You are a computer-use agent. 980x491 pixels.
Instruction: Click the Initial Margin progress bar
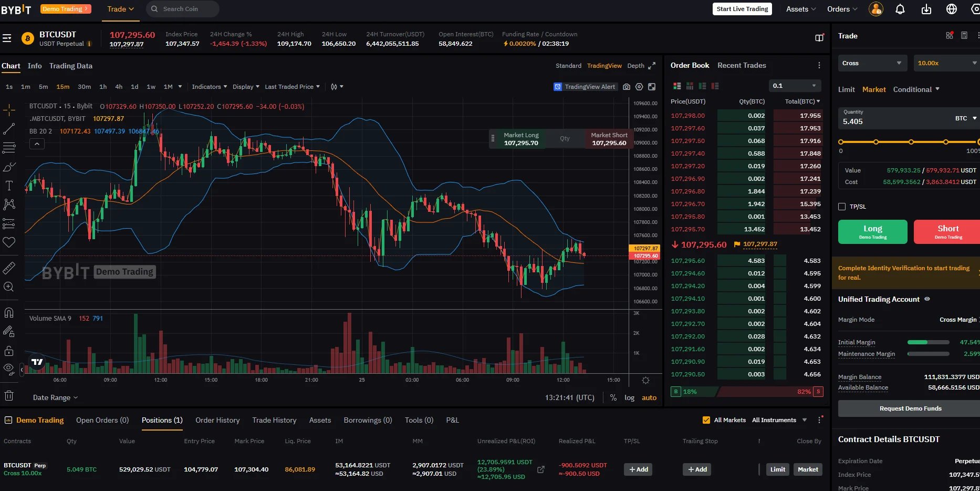[929, 342]
